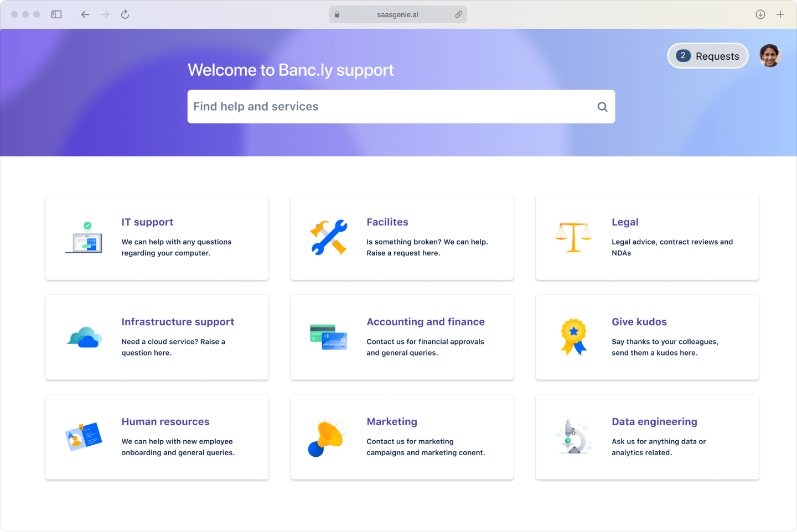Click the Human resources ID card icon

[x=84, y=437]
